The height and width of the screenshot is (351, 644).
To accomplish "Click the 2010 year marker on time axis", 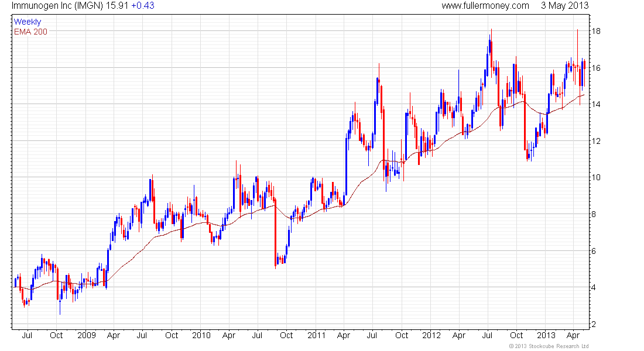I will [x=201, y=335].
